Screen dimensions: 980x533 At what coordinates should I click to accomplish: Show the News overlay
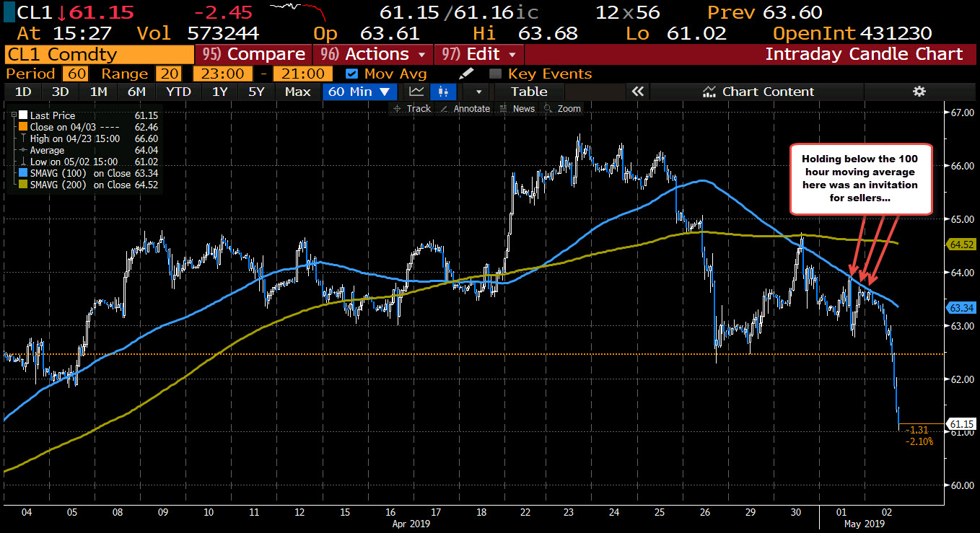(x=518, y=108)
